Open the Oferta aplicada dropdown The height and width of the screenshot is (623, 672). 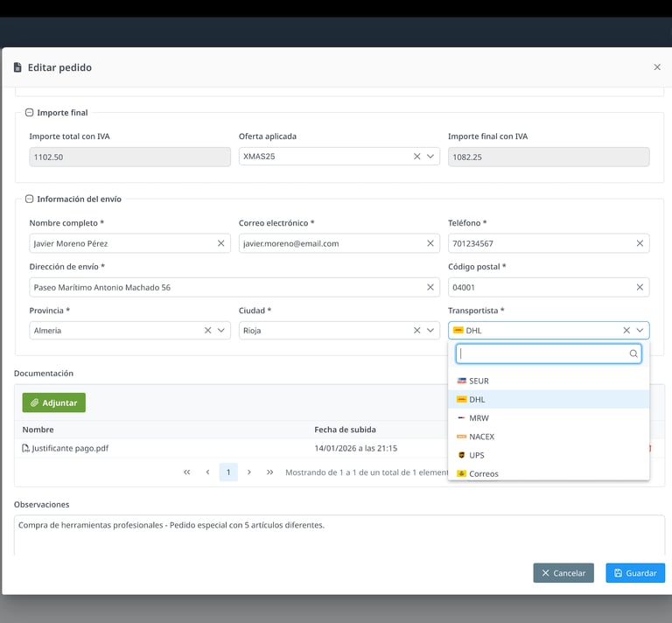point(430,157)
